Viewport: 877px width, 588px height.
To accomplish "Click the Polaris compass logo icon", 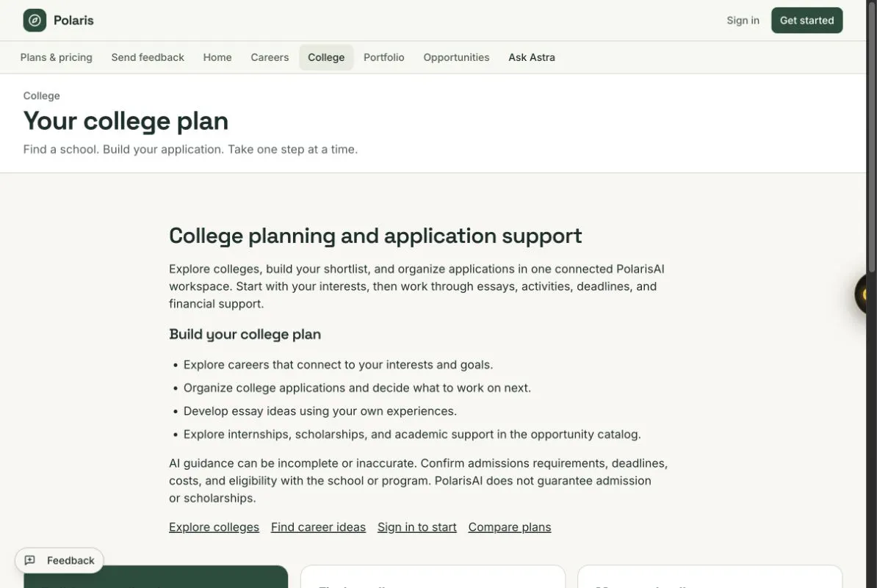I will 35,20.
